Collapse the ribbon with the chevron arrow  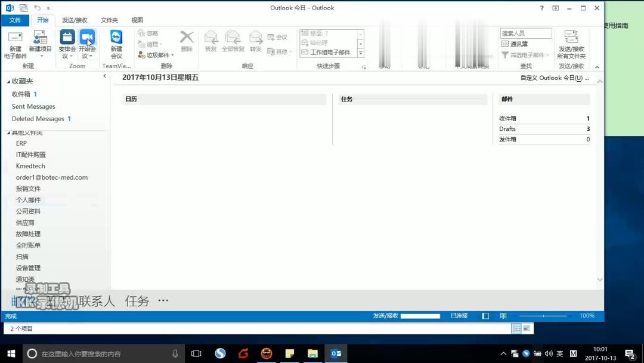(597, 66)
